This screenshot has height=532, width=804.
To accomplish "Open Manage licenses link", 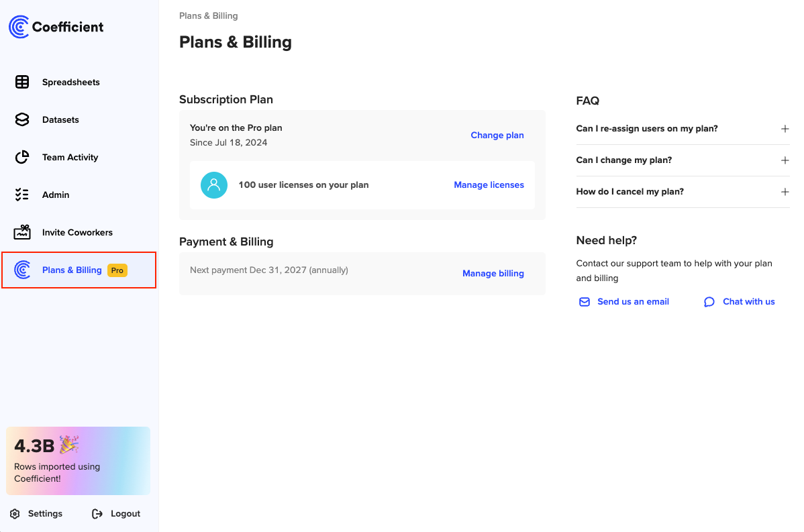I will pos(489,185).
